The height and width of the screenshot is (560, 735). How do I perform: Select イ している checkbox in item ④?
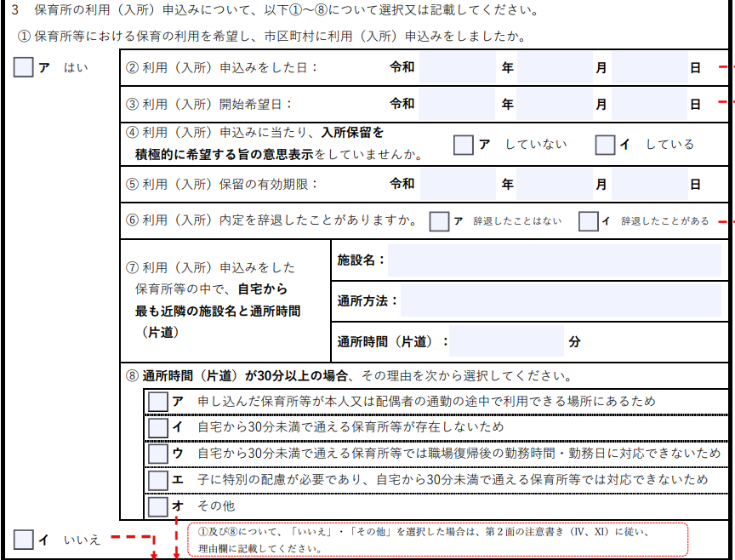coord(605,145)
